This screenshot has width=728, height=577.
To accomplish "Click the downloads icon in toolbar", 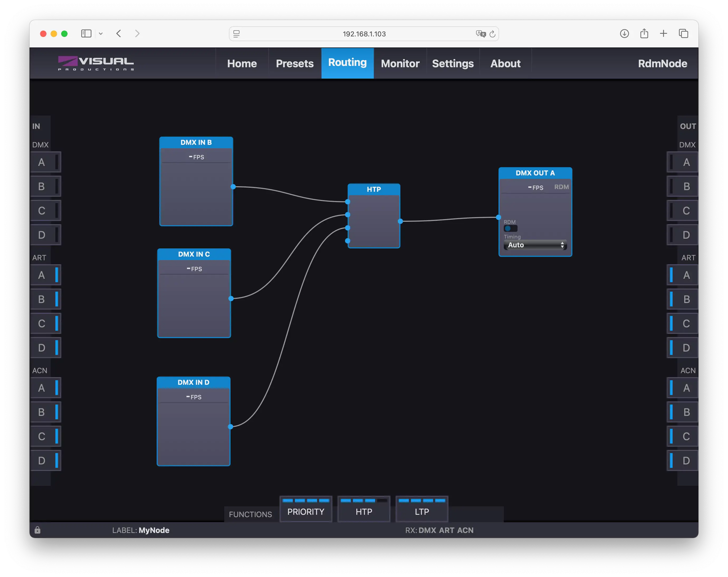I will [x=624, y=33].
